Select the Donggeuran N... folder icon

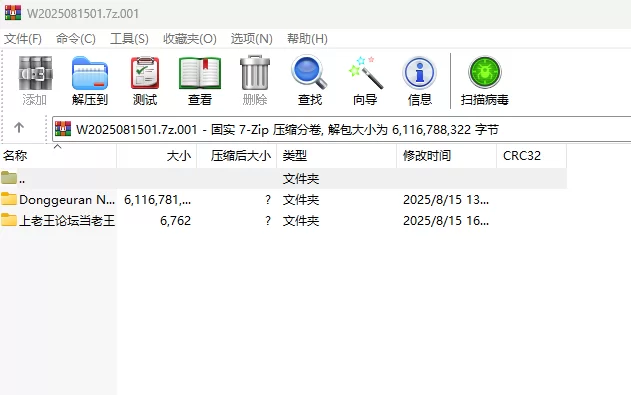(9, 198)
